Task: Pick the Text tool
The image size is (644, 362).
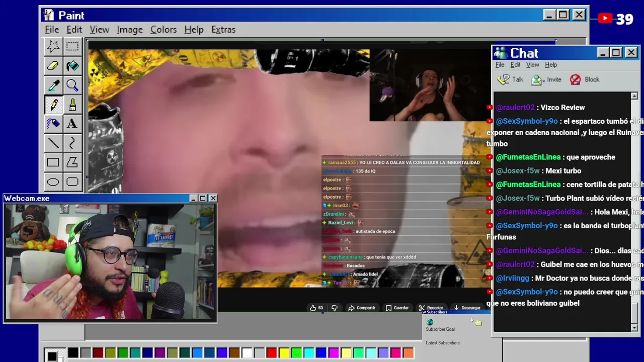Action: [72, 124]
